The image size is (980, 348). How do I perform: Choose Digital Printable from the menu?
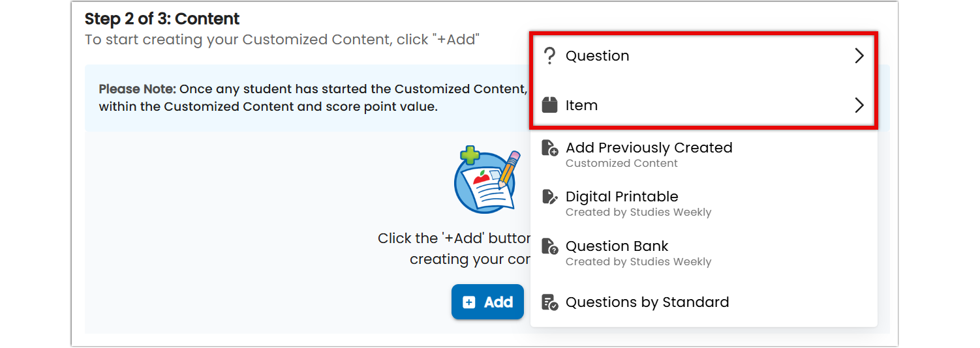pyautogui.click(x=703, y=203)
